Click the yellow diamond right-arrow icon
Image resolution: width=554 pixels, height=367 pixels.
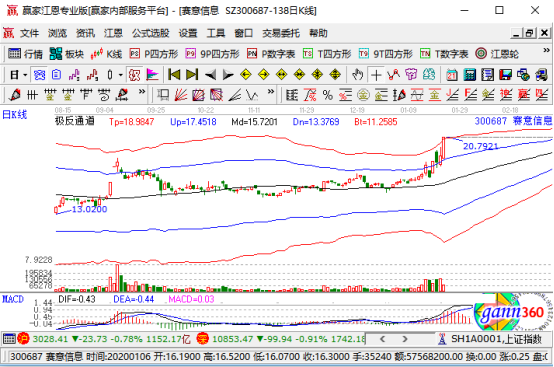(264, 75)
